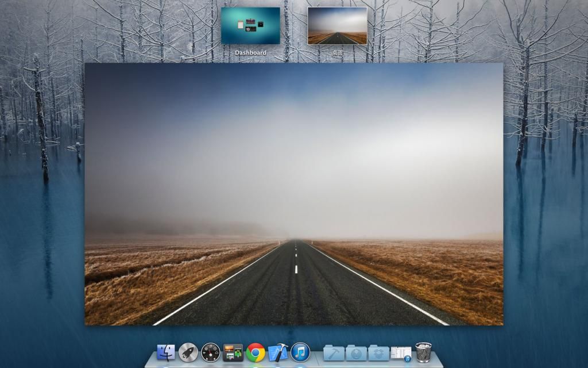The image size is (588, 368).
Task: Switch to the 桌面 desktop space thumbnail
Action: coord(337,25)
